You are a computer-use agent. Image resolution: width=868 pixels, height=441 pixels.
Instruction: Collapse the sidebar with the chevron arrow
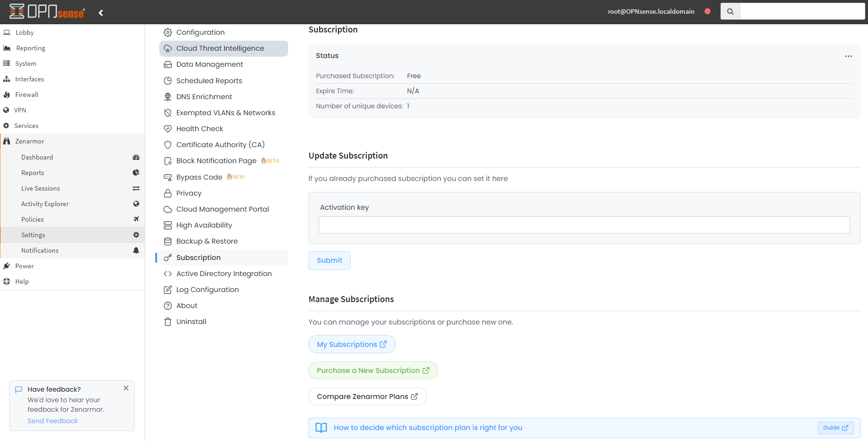101,13
